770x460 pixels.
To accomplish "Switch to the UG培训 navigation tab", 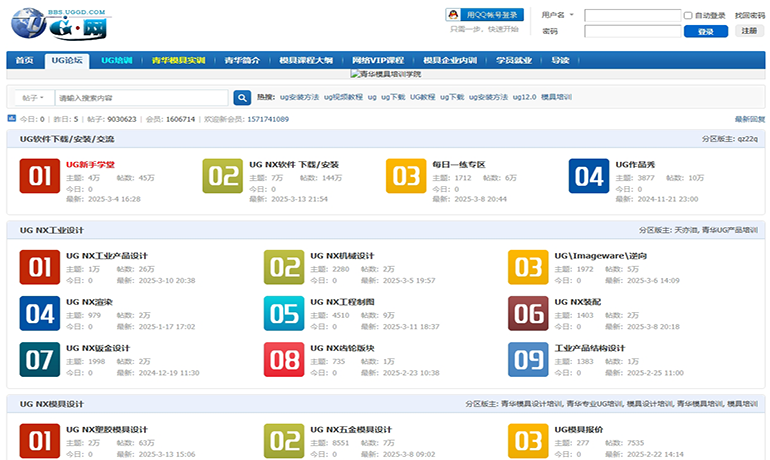I will [116, 60].
